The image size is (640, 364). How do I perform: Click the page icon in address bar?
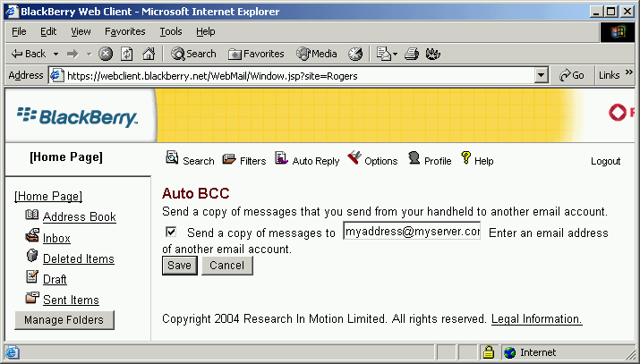click(x=57, y=75)
